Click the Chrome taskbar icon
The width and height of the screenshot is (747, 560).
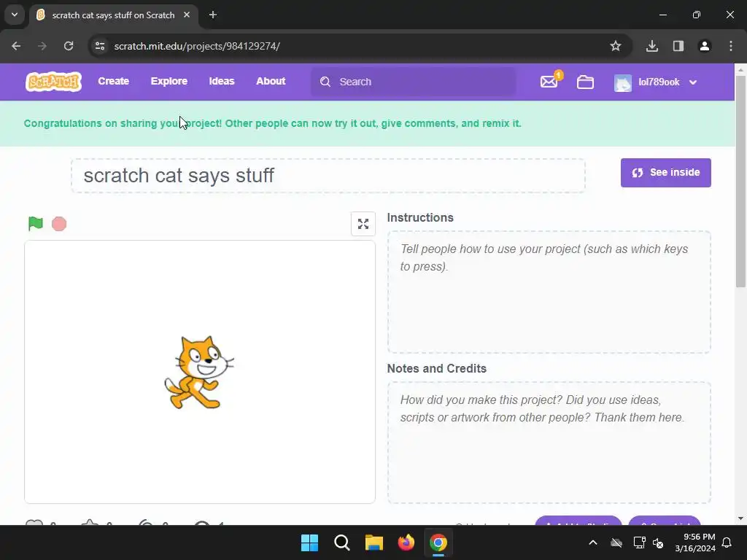pyautogui.click(x=438, y=542)
